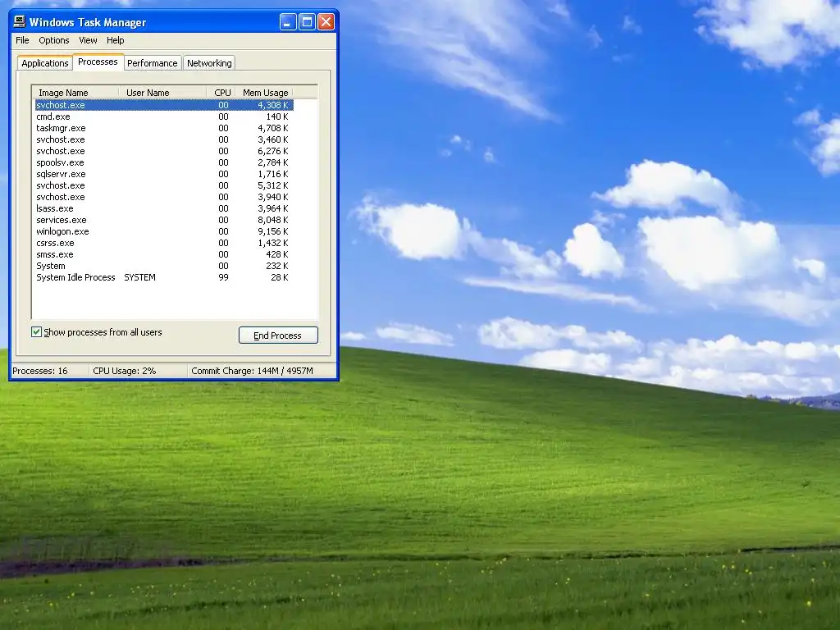
Task: Select the taskmgr.exe process row
Action: point(164,128)
